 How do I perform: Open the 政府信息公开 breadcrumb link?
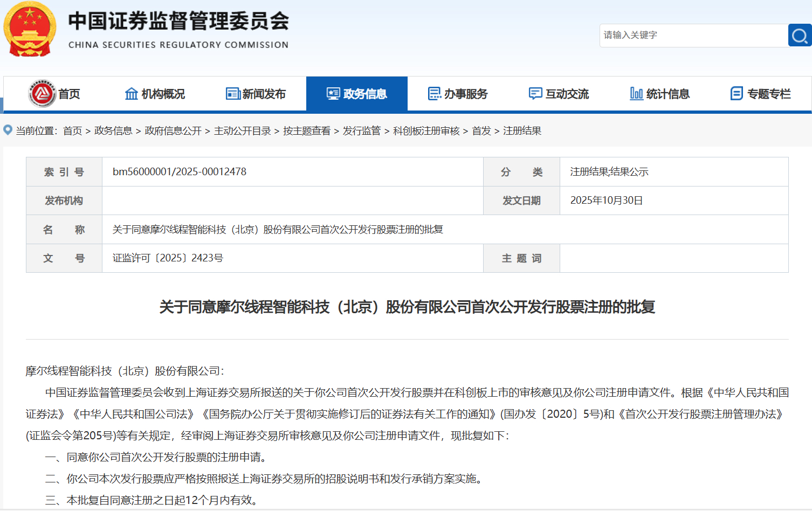click(173, 131)
